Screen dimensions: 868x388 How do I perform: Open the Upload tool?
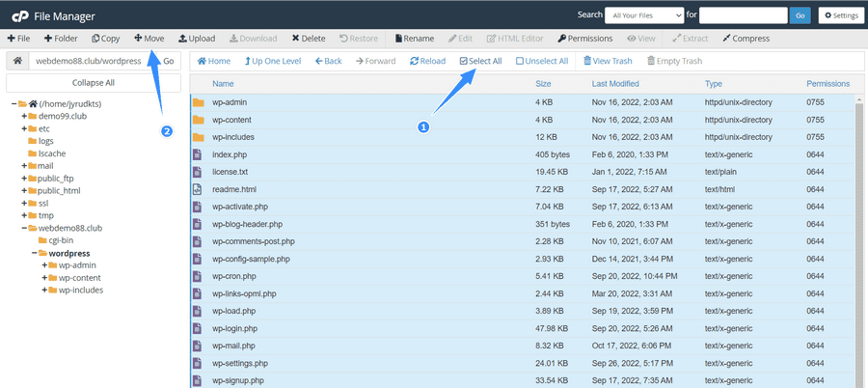pos(197,39)
